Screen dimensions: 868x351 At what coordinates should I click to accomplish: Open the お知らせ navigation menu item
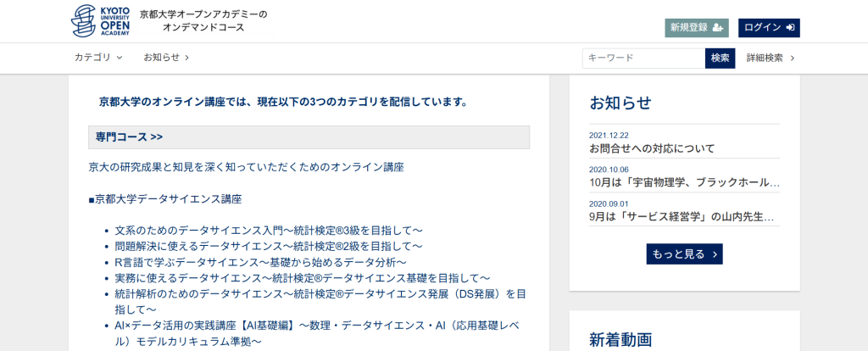click(165, 58)
